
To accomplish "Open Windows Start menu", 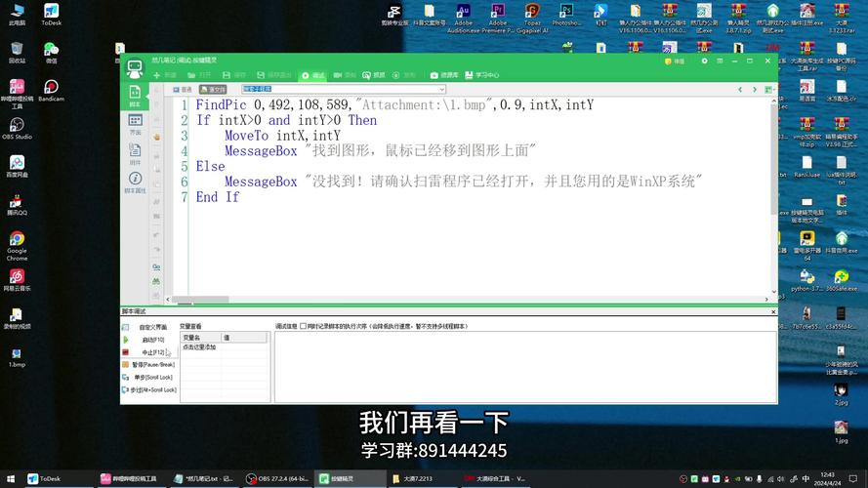I will (10, 478).
